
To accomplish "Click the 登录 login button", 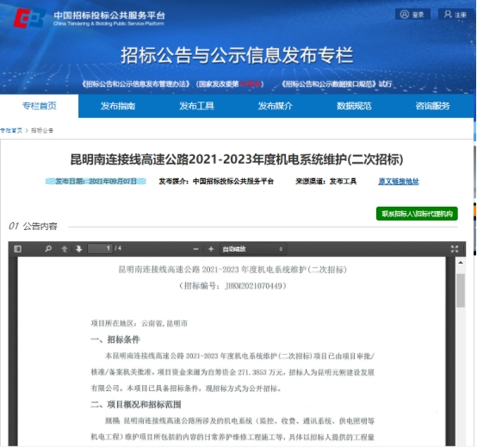I will click(412, 15).
